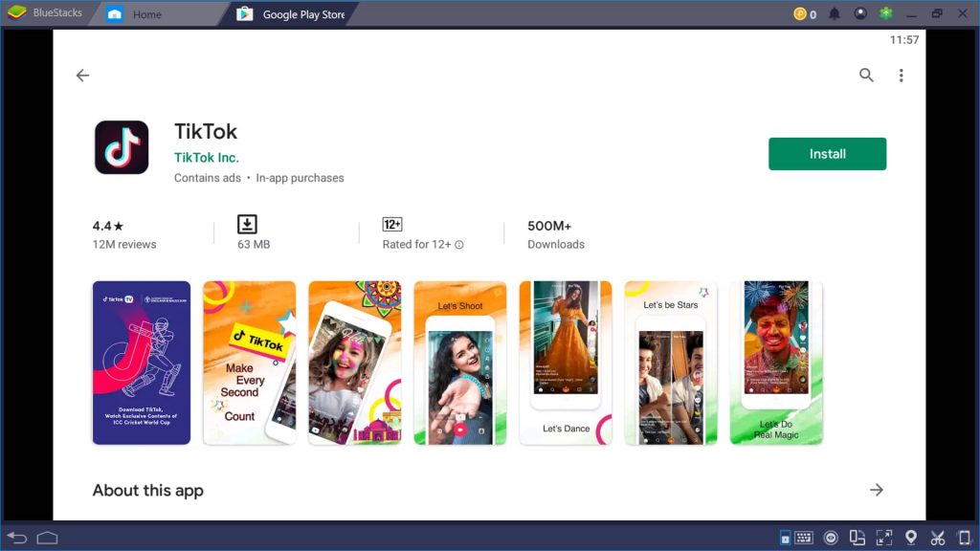Viewport: 980px width, 551px height.
Task: Open the set location pin icon
Action: pyautogui.click(x=911, y=538)
